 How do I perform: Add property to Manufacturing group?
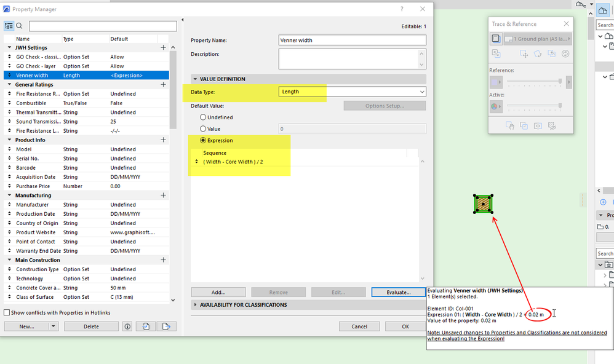point(163,196)
